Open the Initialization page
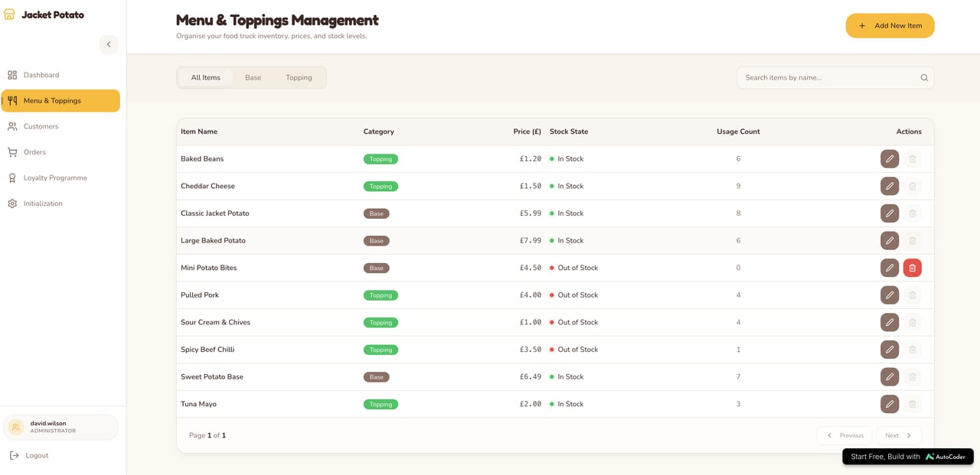This screenshot has width=980, height=475. click(60, 203)
